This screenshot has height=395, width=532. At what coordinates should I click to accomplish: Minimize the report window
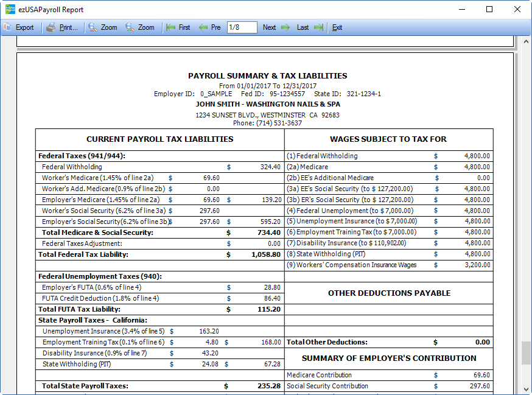(462, 9)
